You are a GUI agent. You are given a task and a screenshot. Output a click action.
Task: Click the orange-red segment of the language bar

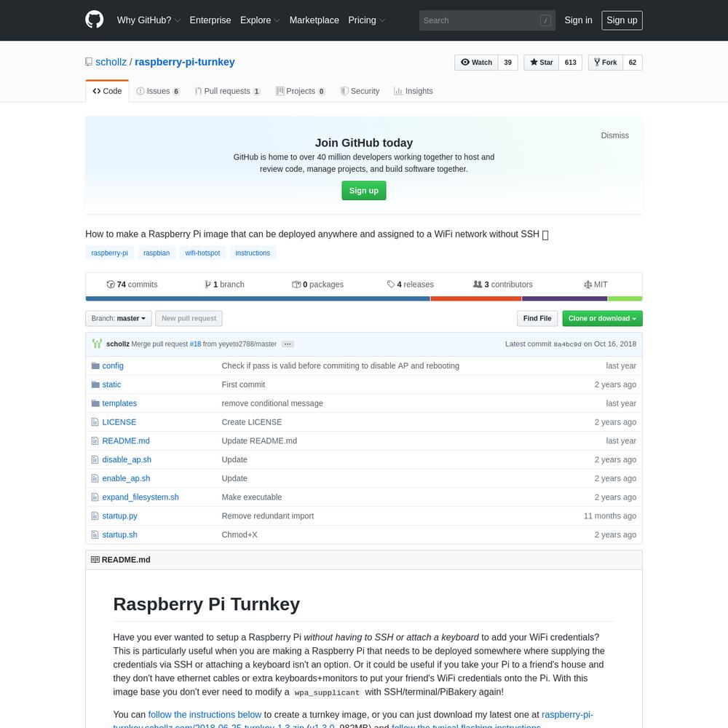point(476,299)
